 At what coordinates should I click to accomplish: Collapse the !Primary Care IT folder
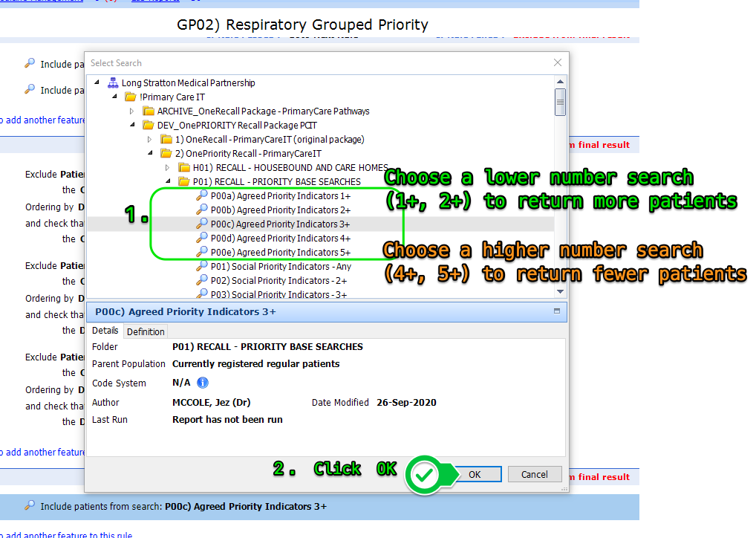click(115, 97)
